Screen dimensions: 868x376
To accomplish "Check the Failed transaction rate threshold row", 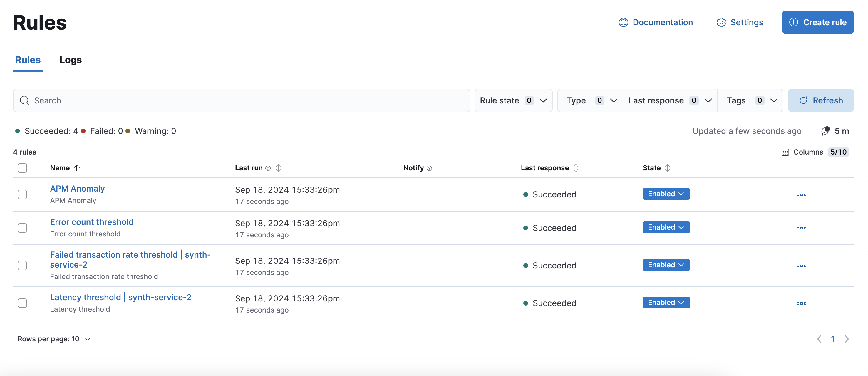I will click(22, 266).
